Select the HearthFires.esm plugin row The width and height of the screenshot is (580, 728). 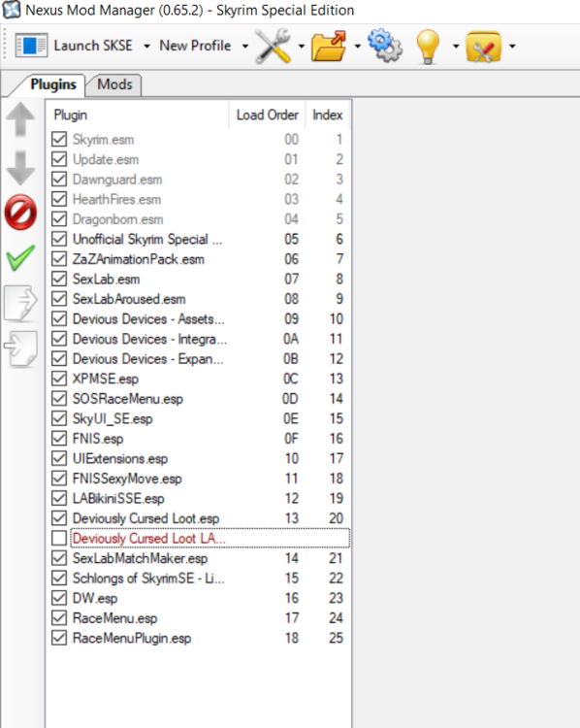199,199
